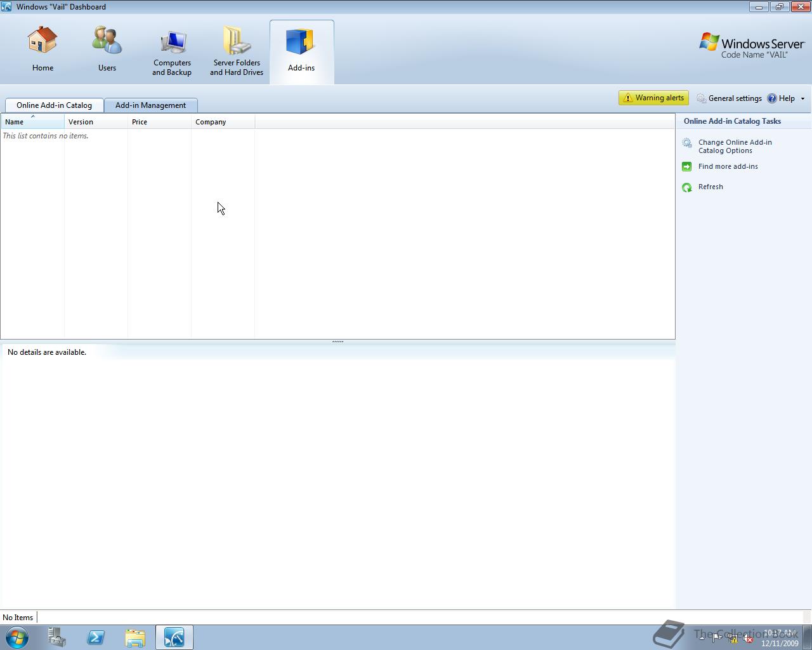Expand the Help dropdown arrow

[802, 98]
